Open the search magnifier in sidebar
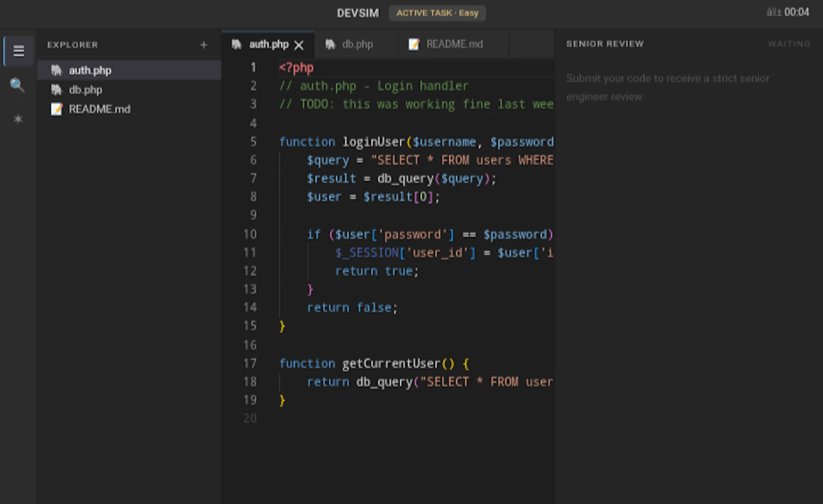The width and height of the screenshot is (823, 504). (17, 85)
